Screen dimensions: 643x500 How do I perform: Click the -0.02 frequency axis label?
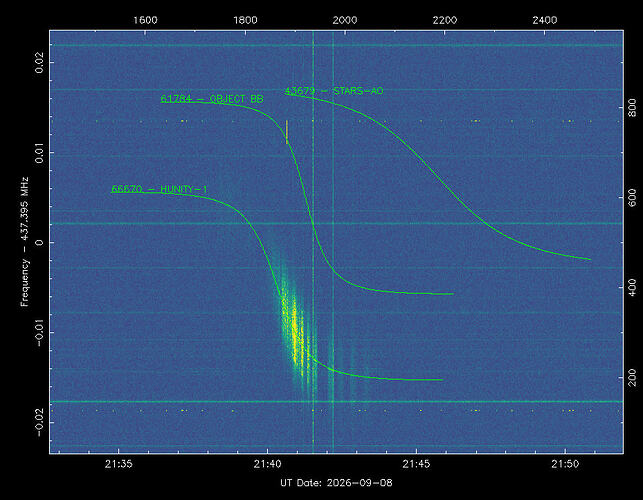point(39,422)
